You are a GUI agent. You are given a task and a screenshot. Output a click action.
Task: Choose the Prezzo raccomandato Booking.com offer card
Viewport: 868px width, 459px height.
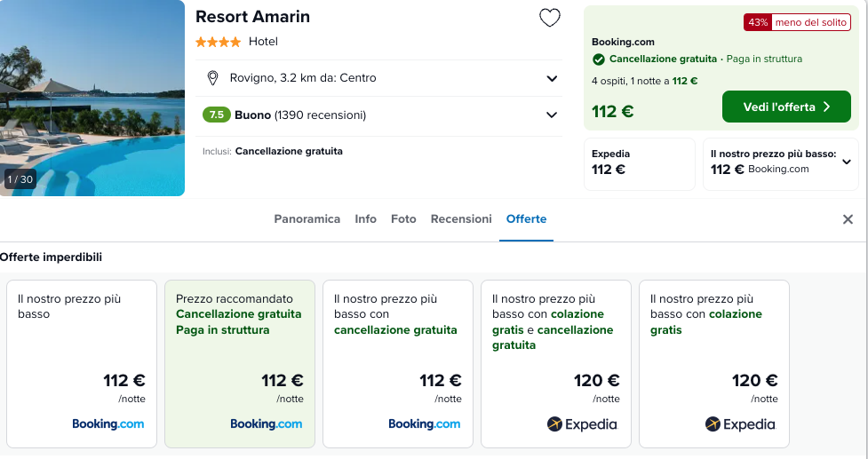pyautogui.click(x=240, y=364)
